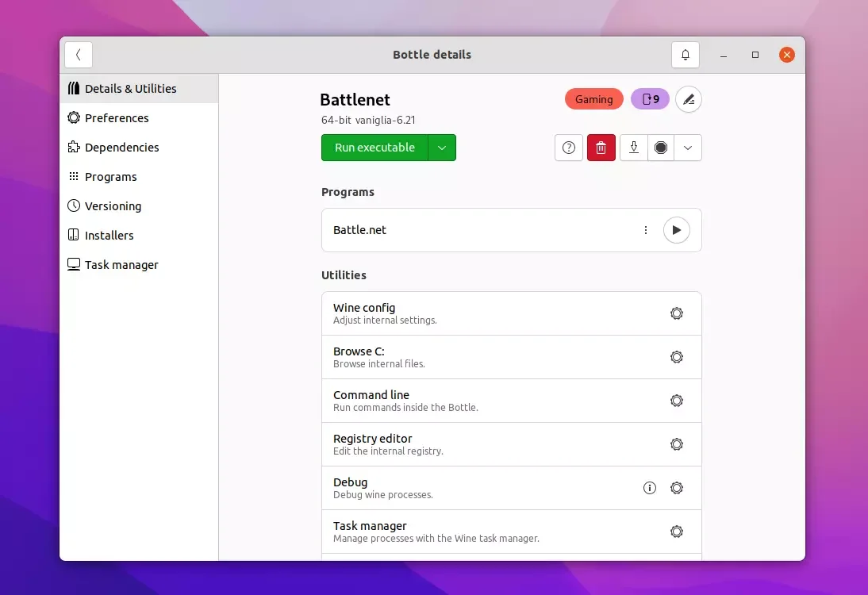Open Preferences in the sidebar
The height and width of the screenshot is (595, 868).
pos(139,118)
